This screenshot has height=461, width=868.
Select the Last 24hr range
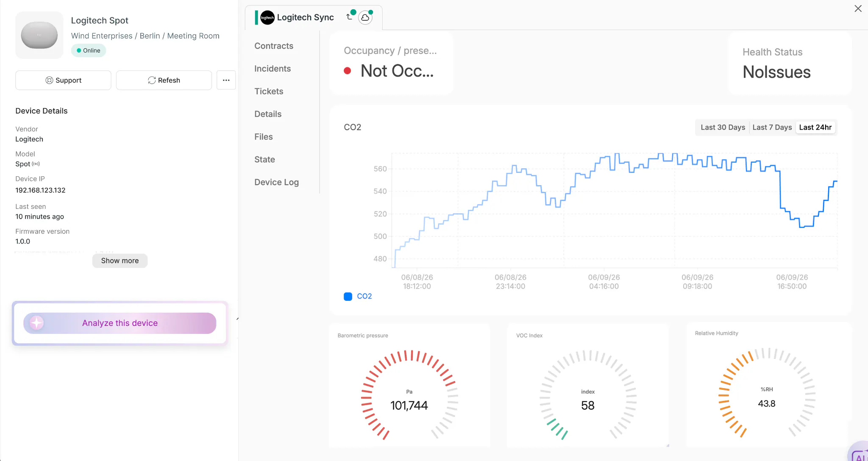(815, 128)
